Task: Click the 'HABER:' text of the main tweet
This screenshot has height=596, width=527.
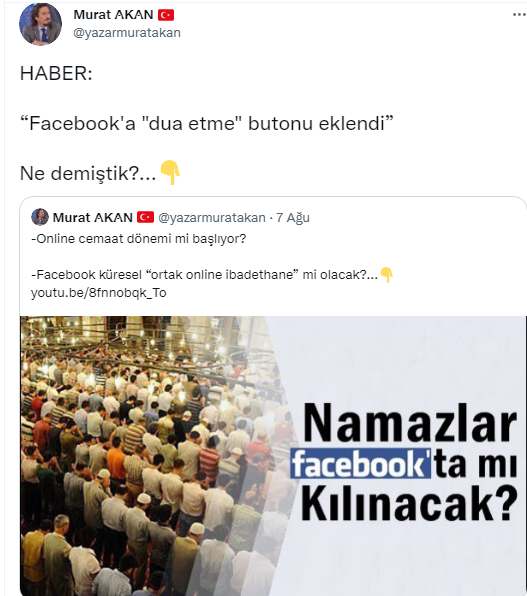Action: 56,73
